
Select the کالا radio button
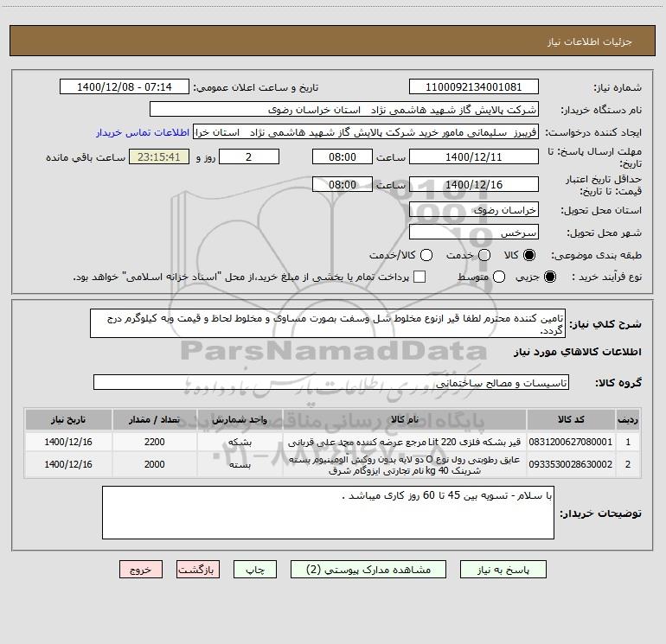(530, 255)
